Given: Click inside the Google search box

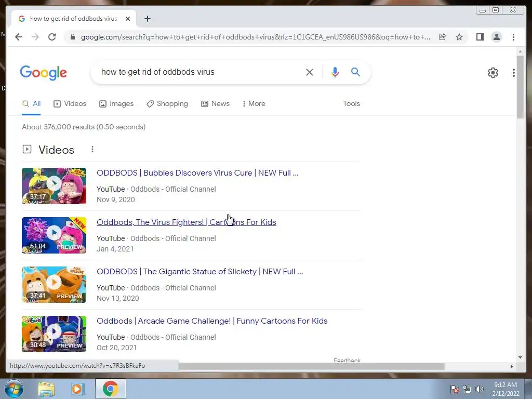Looking at the screenshot, I should tap(200, 72).
